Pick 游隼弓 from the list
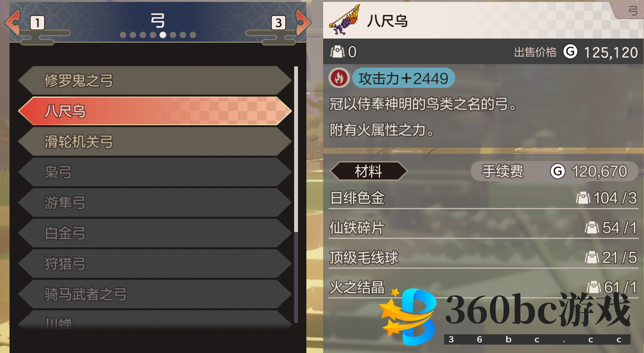 click(155, 203)
